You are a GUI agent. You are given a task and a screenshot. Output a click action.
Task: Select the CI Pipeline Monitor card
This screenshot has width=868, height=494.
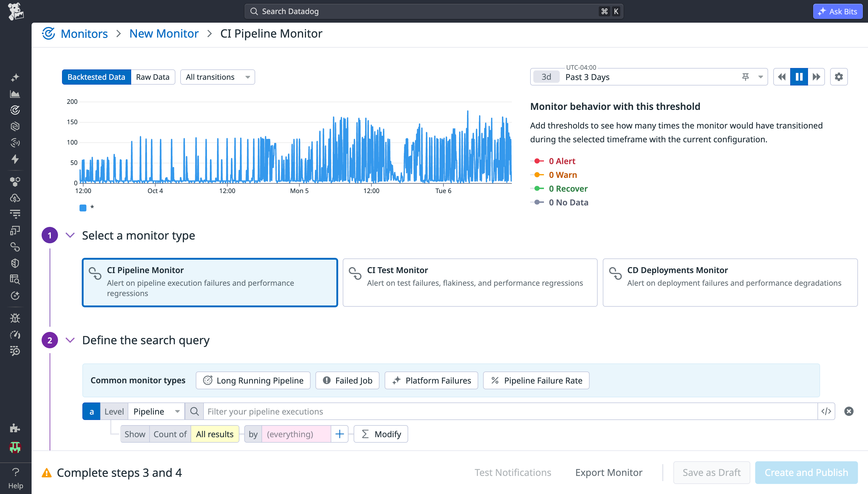coord(210,282)
